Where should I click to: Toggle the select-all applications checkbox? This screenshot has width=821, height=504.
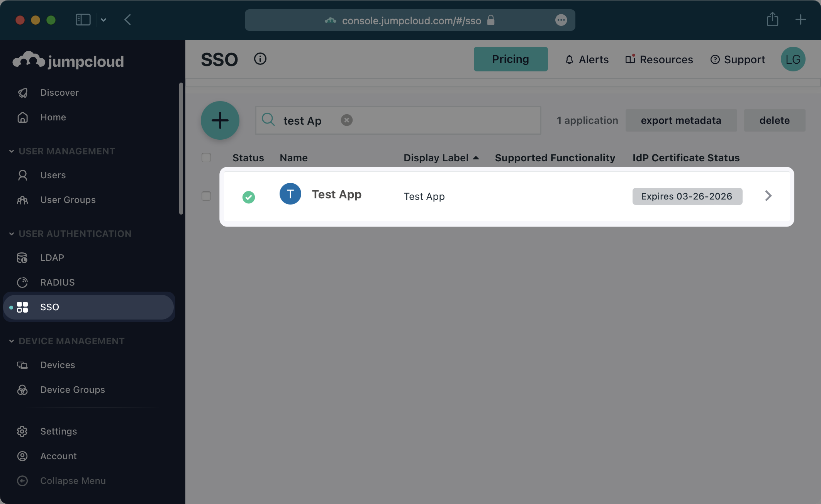(206, 157)
